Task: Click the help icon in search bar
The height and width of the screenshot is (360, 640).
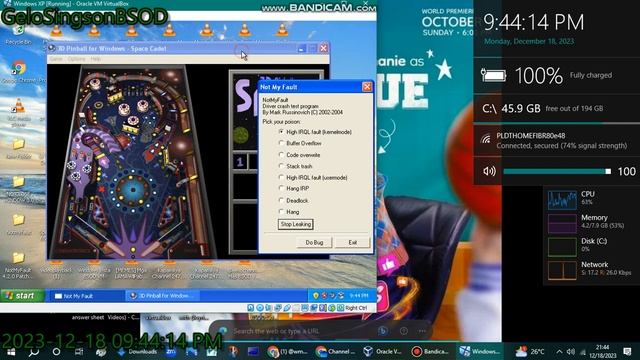Action: click(x=404, y=331)
